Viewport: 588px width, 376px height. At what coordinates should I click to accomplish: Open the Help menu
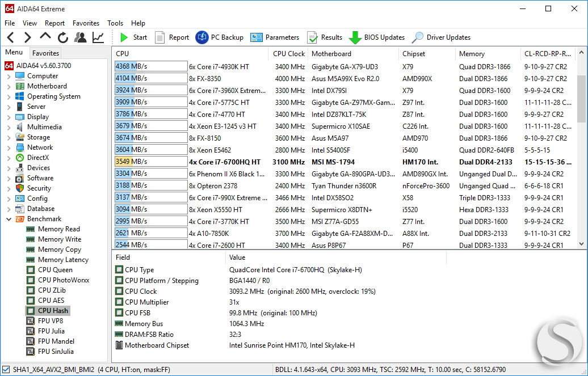(138, 23)
